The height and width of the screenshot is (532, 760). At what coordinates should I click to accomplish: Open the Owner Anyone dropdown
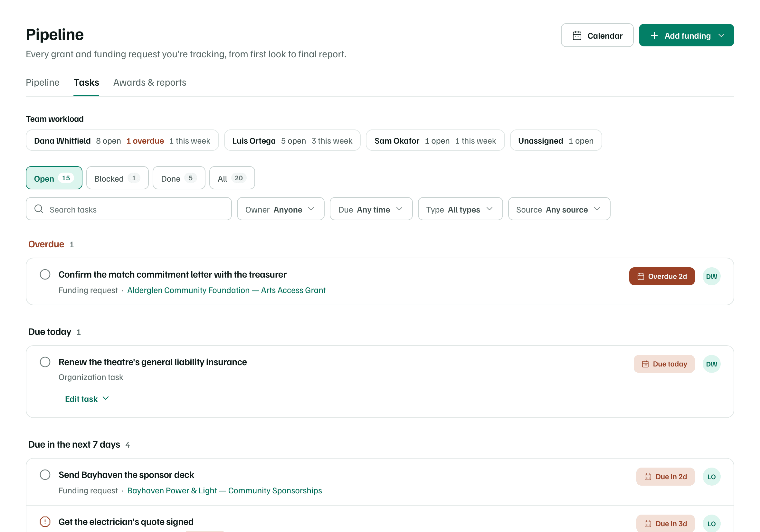point(281,209)
